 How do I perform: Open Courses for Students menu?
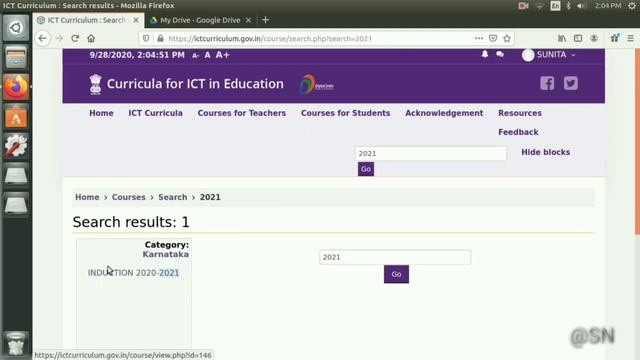345,113
